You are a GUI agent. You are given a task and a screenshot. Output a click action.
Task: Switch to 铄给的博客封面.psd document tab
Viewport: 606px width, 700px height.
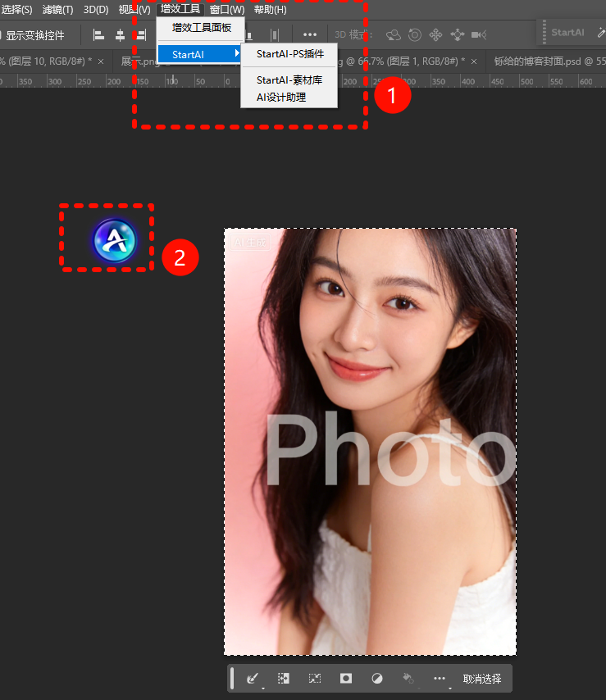coord(543,61)
